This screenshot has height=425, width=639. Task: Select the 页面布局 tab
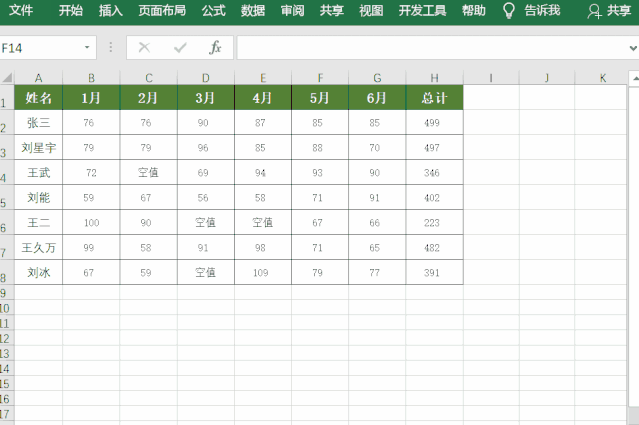(x=162, y=10)
